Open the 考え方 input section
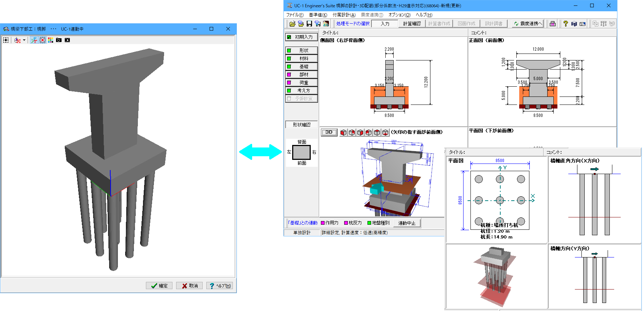The width and height of the screenshot is (644, 311). pos(302,90)
